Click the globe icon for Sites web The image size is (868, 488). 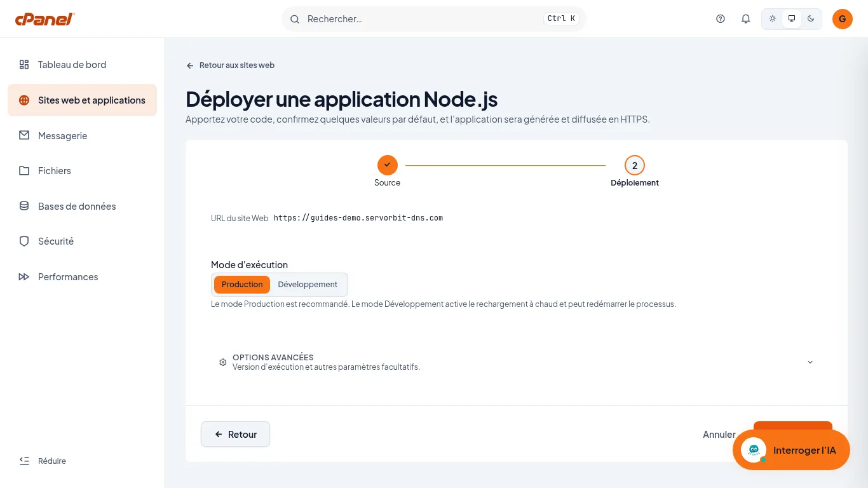point(24,100)
